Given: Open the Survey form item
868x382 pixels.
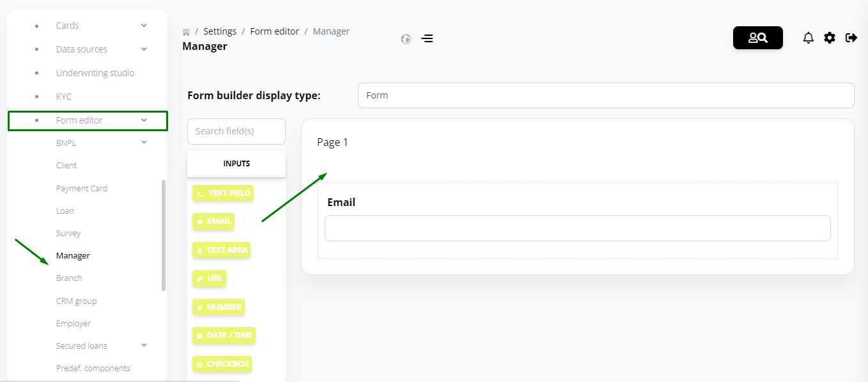Looking at the screenshot, I should click(68, 233).
